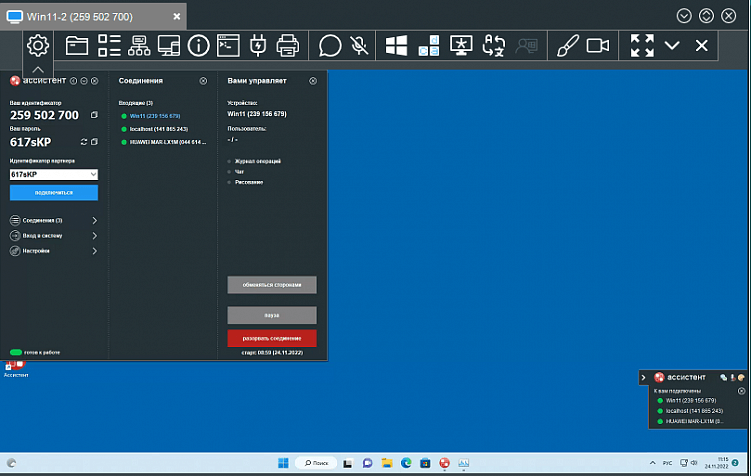The height and width of the screenshot is (476, 751).
Task: Click the Windows logo toolbar icon
Action: pyautogui.click(x=397, y=45)
